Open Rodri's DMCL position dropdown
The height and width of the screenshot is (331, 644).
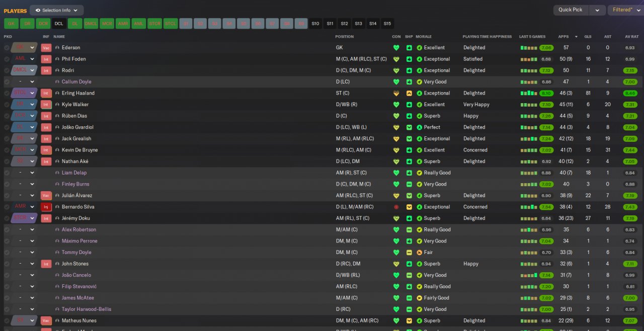[x=24, y=70]
